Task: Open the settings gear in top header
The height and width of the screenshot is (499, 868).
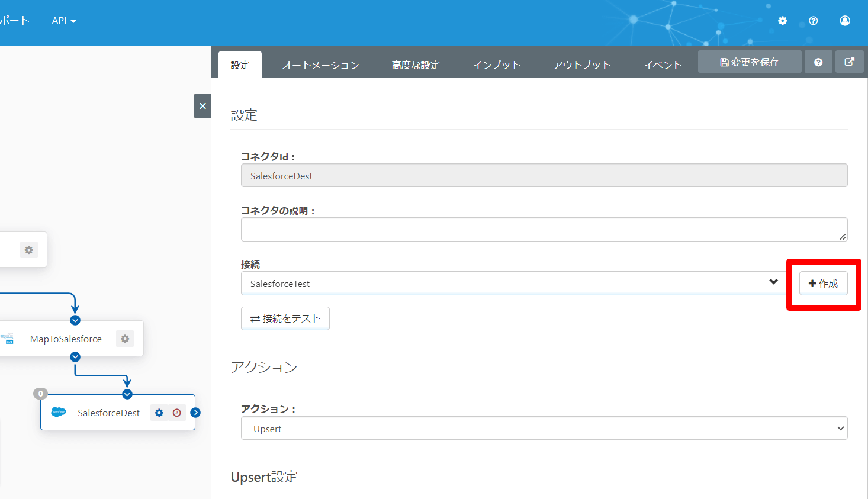Action: coord(782,21)
